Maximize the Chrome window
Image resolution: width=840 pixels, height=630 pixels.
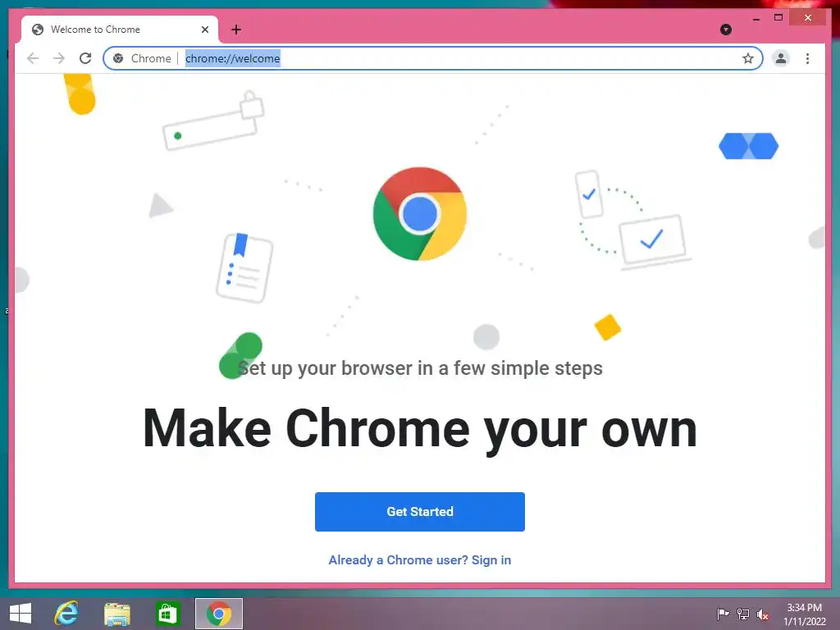click(x=778, y=18)
